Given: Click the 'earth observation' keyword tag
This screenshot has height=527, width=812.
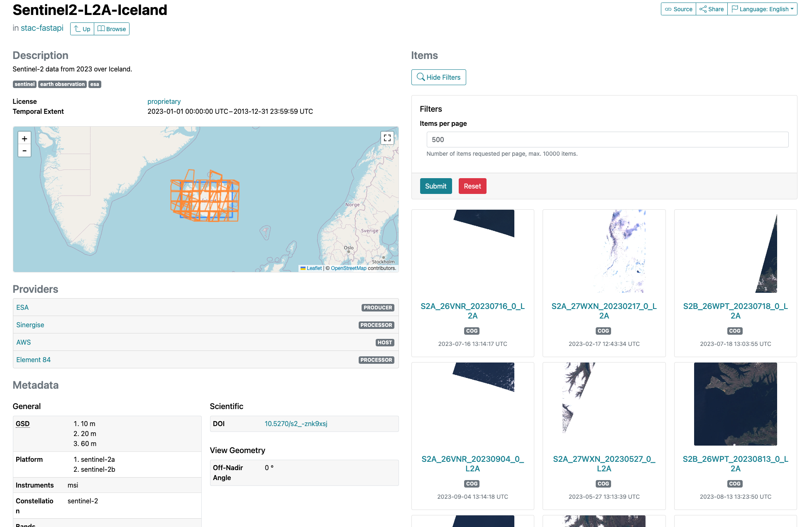Looking at the screenshot, I should pyautogui.click(x=63, y=84).
